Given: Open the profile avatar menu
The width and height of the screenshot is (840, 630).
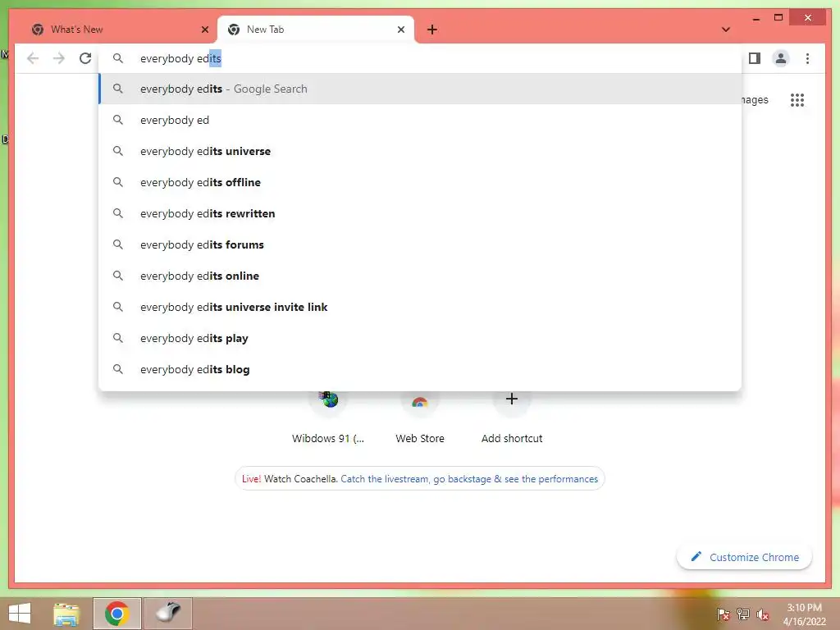Looking at the screenshot, I should tap(781, 58).
